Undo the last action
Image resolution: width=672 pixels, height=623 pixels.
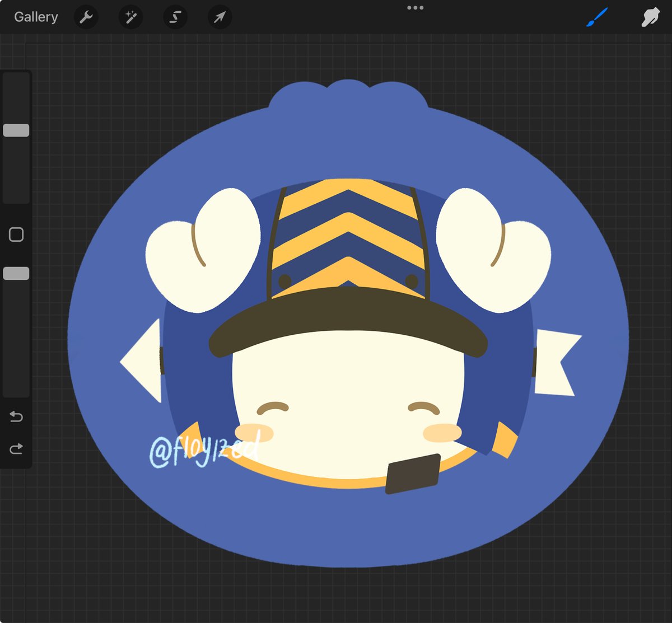(16, 416)
